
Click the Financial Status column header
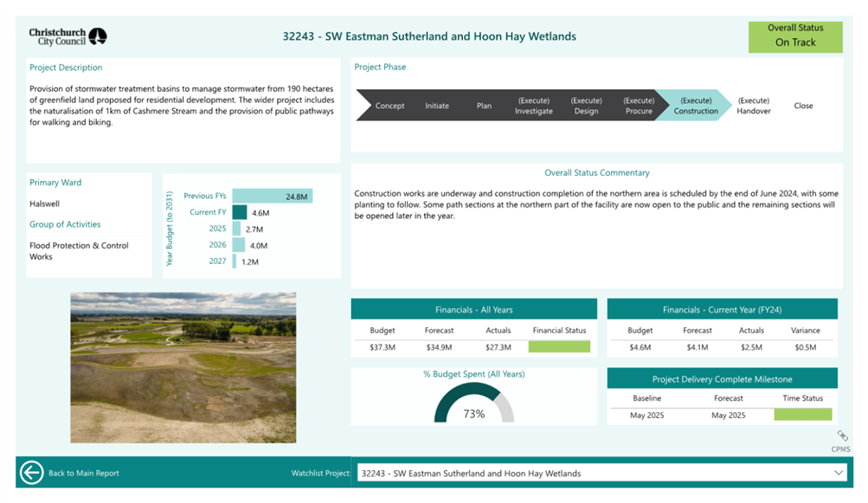pos(559,330)
